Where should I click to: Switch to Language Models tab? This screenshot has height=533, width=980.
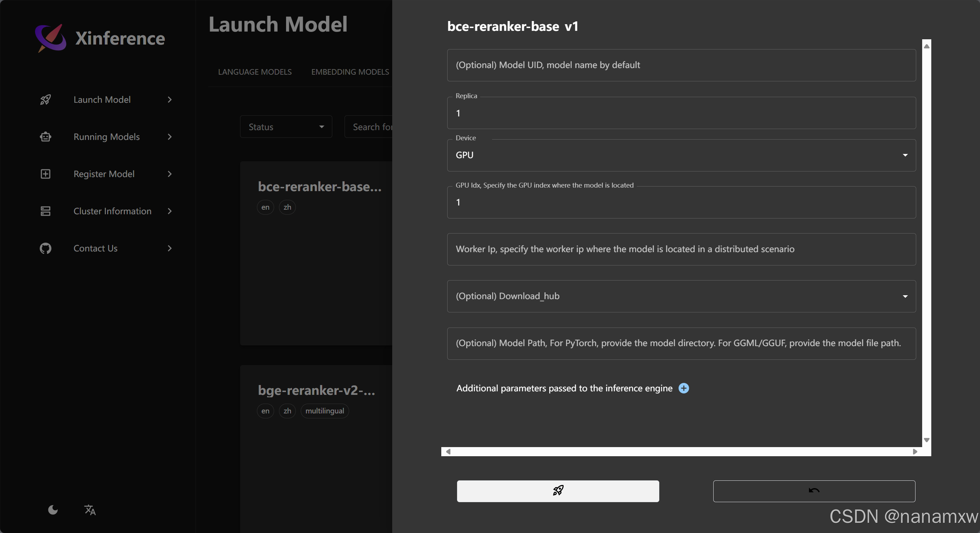(254, 72)
